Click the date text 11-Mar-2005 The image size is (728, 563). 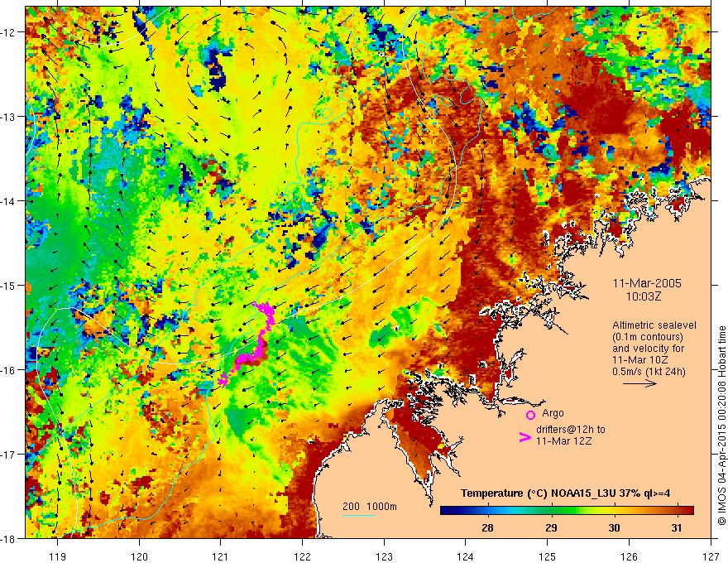[x=647, y=283]
